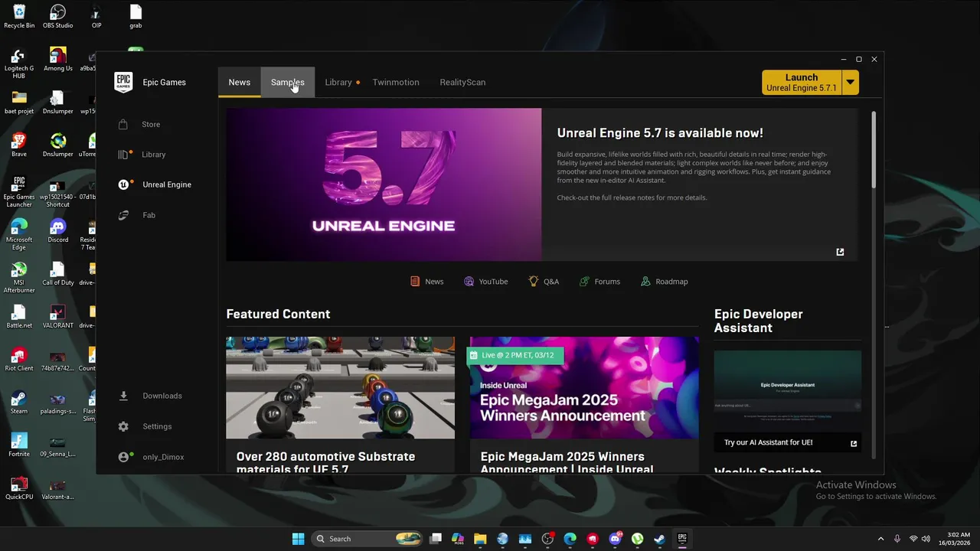Screen dimensions: 980x551
Task: Expand the Launch version dropdown arrow
Action: tap(850, 83)
